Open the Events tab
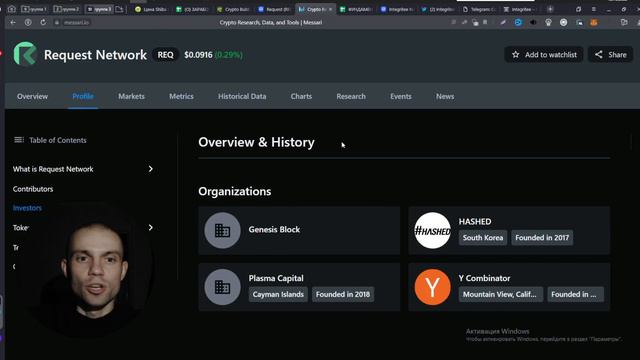The width and height of the screenshot is (640, 360). pyautogui.click(x=401, y=96)
